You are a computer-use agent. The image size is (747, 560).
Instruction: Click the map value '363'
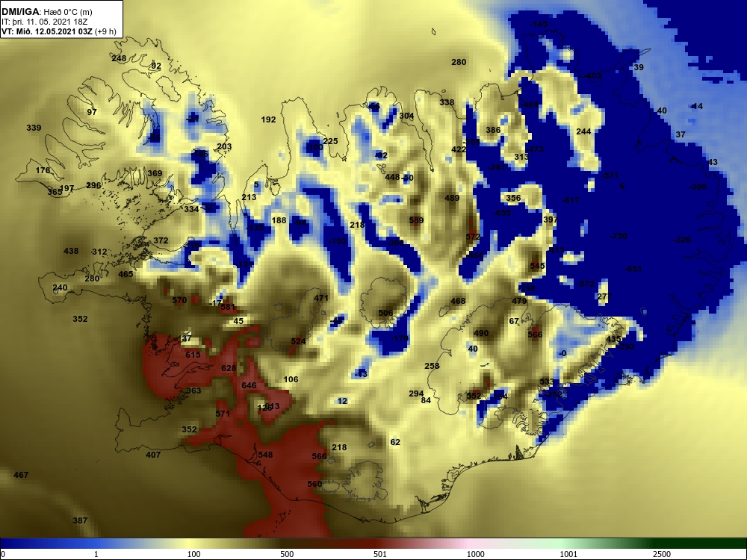coord(193,391)
